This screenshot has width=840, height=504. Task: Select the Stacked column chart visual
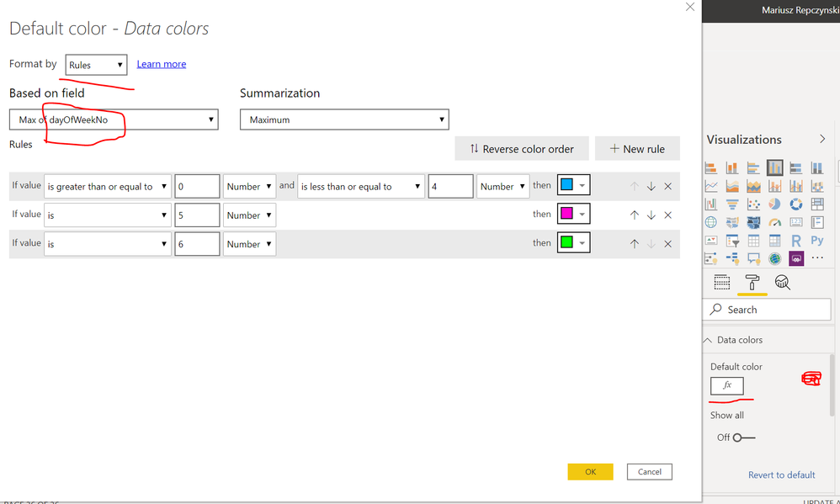click(732, 168)
